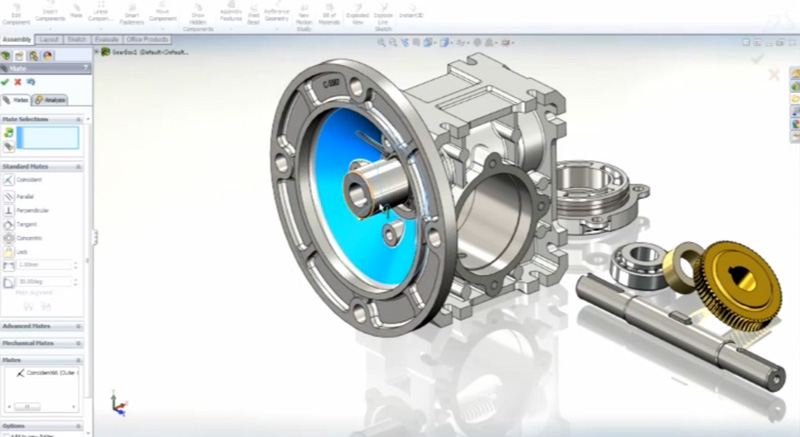Viewport: 800px width, 437px height.
Task: Select the Coincident66 mate entry
Action: coord(46,373)
